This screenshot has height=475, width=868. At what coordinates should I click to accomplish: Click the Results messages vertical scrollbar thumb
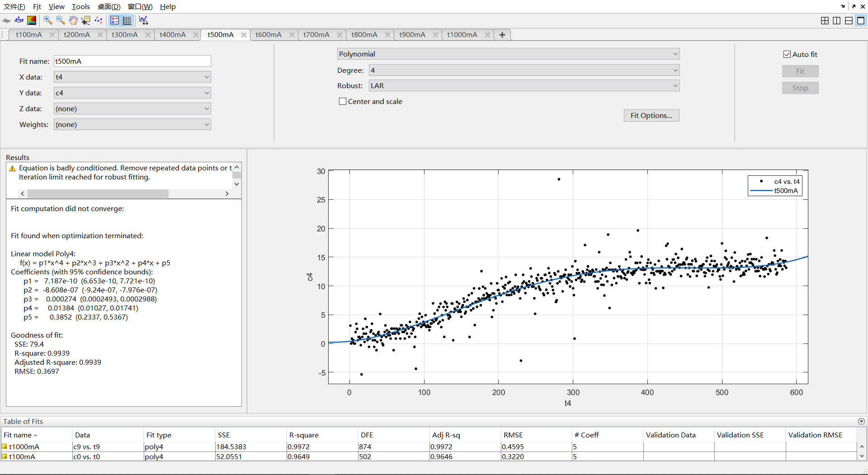[236, 175]
